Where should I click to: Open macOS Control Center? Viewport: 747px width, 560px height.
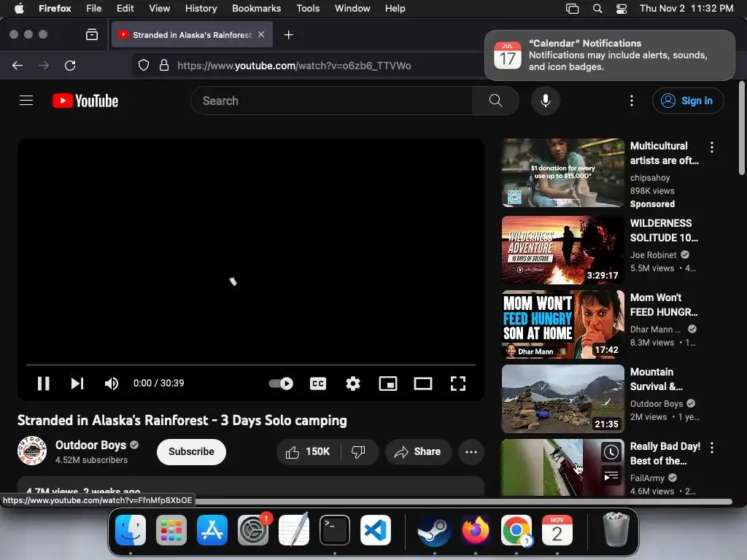(x=622, y=8)
